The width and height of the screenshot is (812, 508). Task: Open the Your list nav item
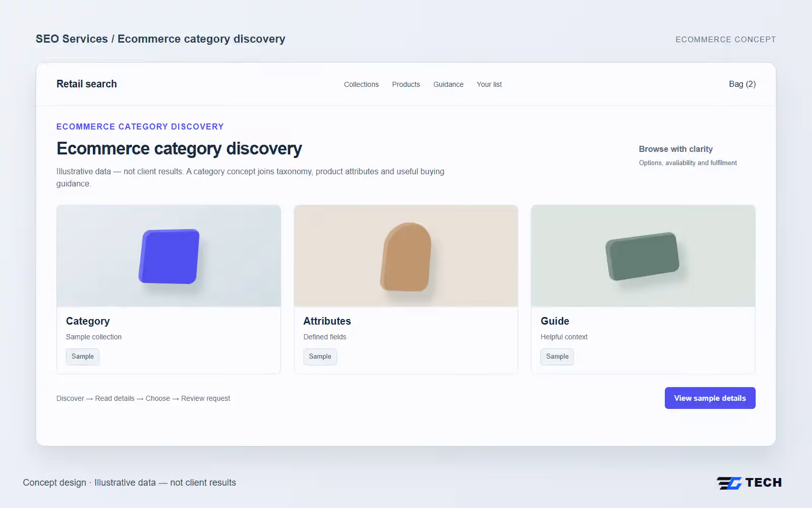point(489,84)
